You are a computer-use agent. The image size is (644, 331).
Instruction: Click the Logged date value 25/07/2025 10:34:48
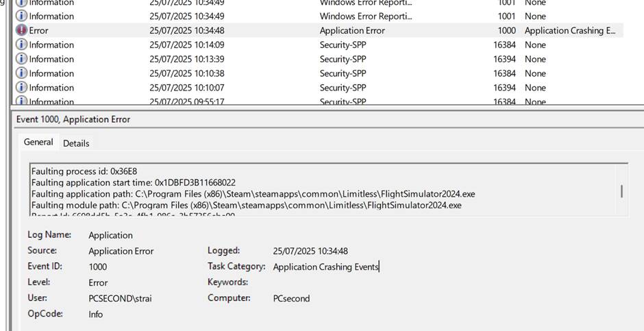click(310, 251)
